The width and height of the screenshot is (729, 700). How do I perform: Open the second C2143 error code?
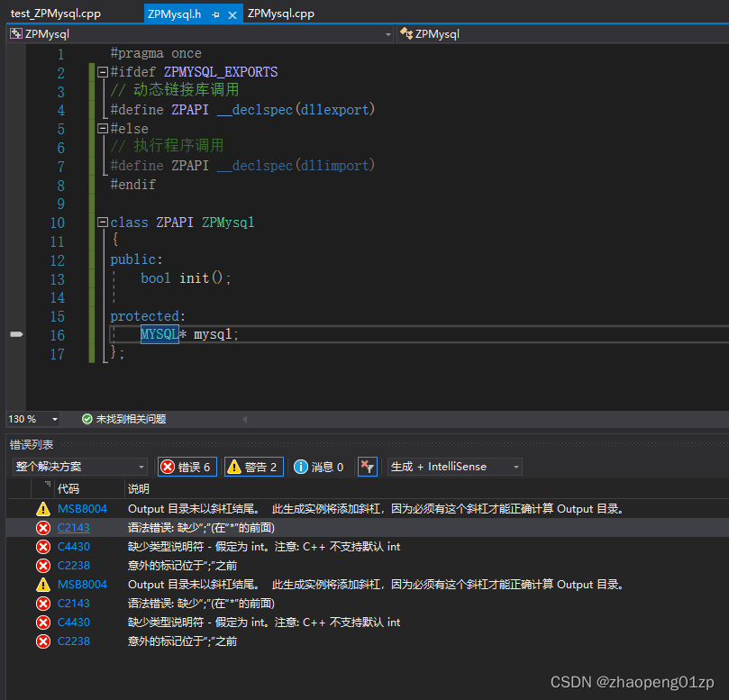point(74,604)
